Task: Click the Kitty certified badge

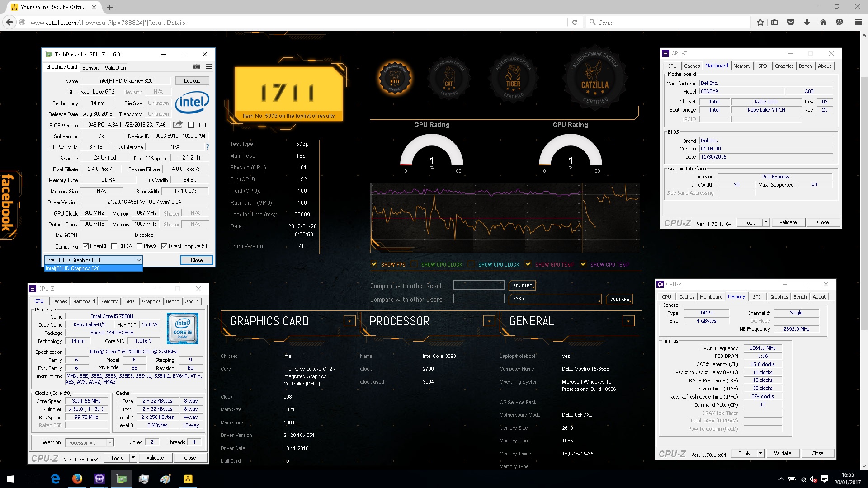Action: 395,78
